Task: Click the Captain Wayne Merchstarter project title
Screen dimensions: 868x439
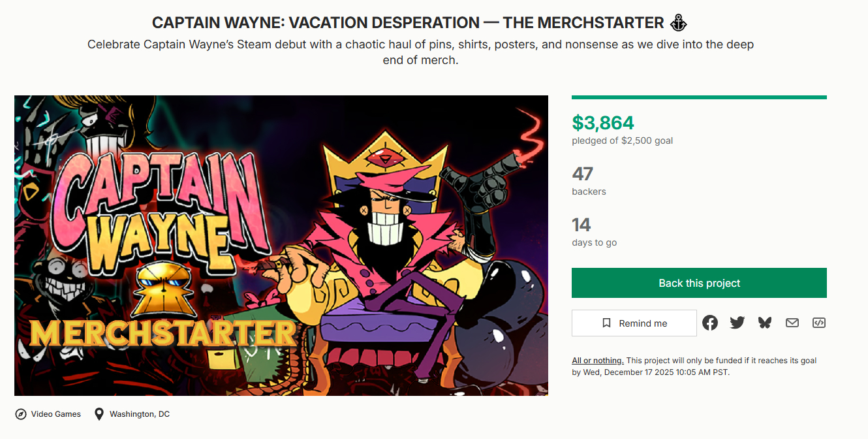Action: coord(408,23)
